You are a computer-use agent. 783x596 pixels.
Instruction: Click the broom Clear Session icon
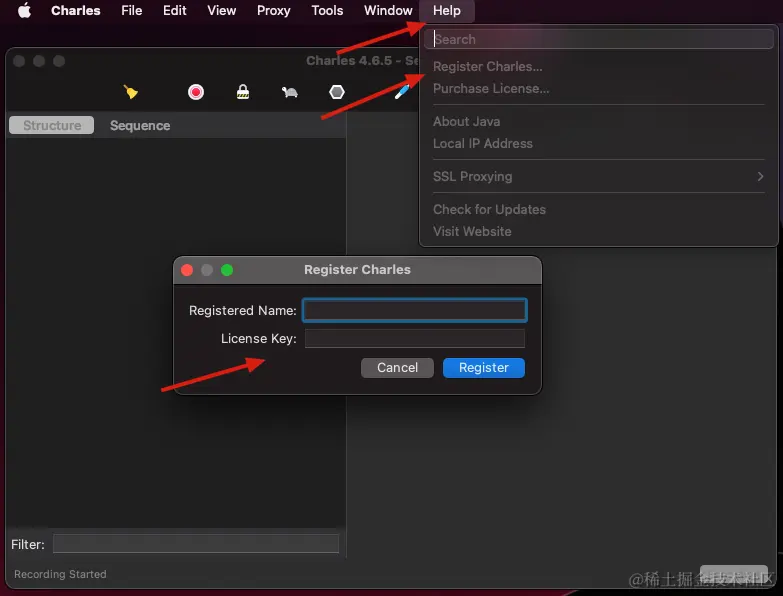[130, 92]
